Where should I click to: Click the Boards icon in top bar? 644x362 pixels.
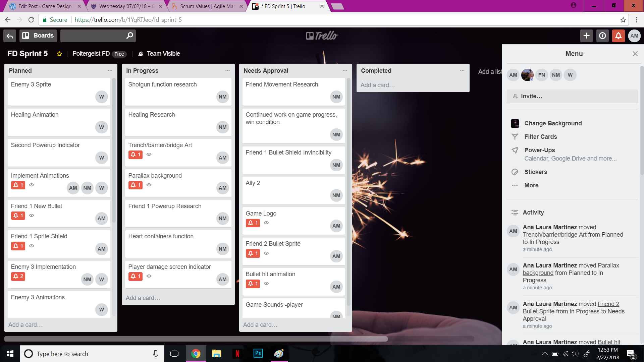tap(38, 36)
